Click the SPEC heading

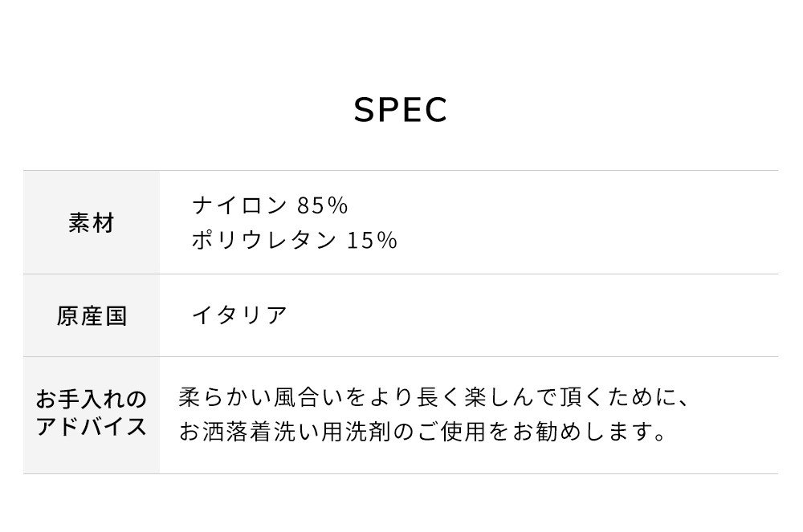click(x=401, y=110)
